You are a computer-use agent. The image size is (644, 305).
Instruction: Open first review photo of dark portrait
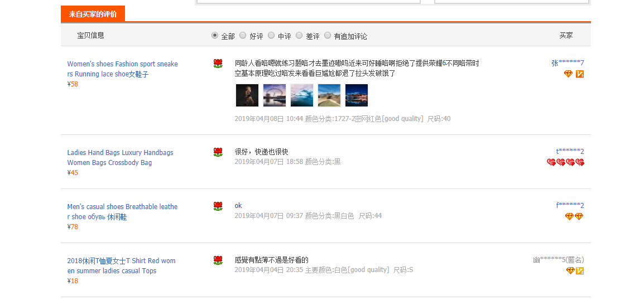click(247, 95)
